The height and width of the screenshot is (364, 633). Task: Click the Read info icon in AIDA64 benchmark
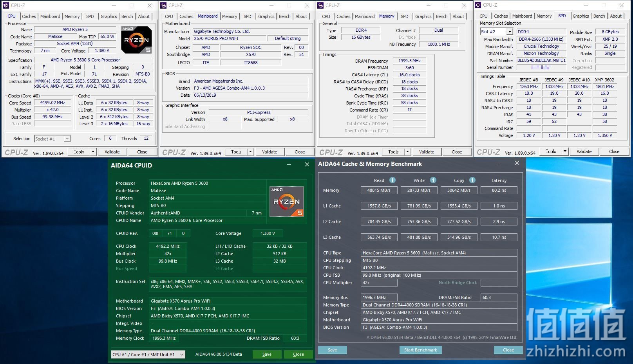pos(392,180)
